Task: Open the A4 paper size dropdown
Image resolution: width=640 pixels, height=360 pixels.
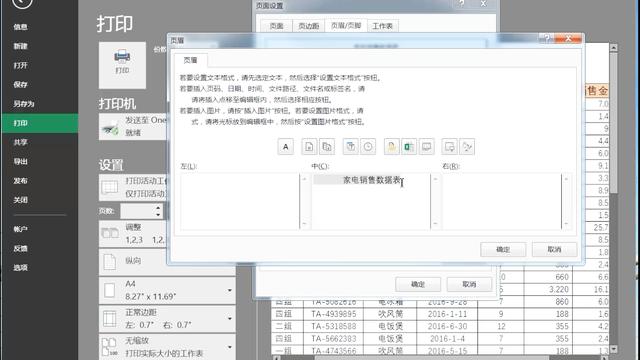Action: click(167, 290)
